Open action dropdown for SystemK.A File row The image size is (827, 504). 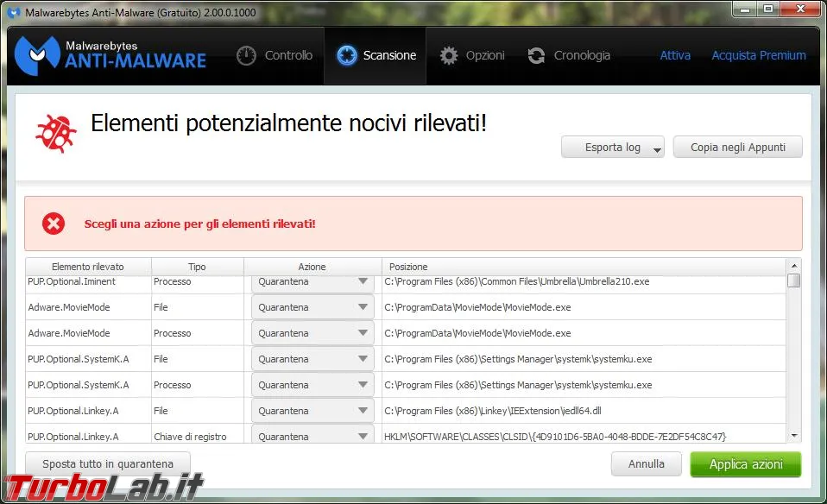(x=312, y=358)
